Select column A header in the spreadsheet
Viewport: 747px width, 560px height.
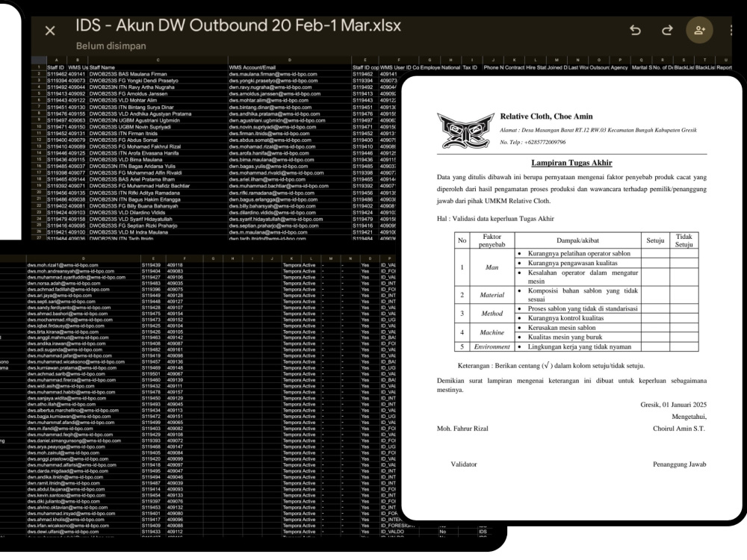tap(56, 60)
